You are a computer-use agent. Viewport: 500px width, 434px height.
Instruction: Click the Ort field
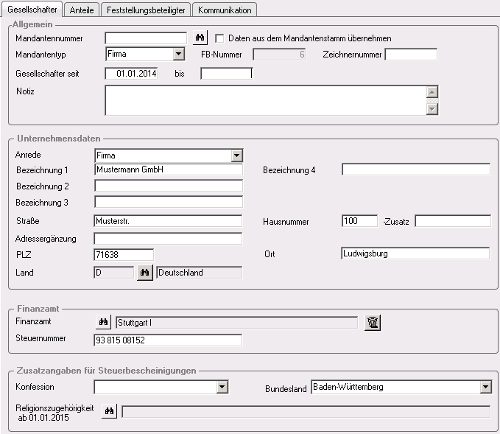click(x=415, y=254)
